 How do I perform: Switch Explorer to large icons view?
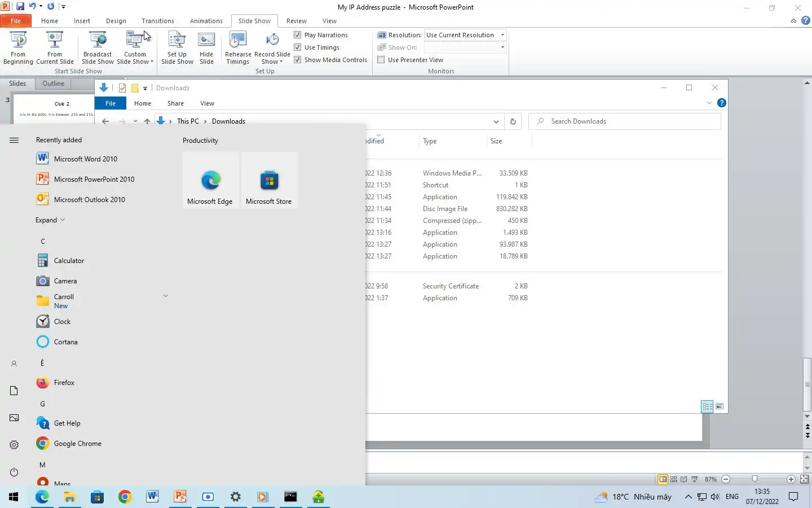[x=720, y=406]
